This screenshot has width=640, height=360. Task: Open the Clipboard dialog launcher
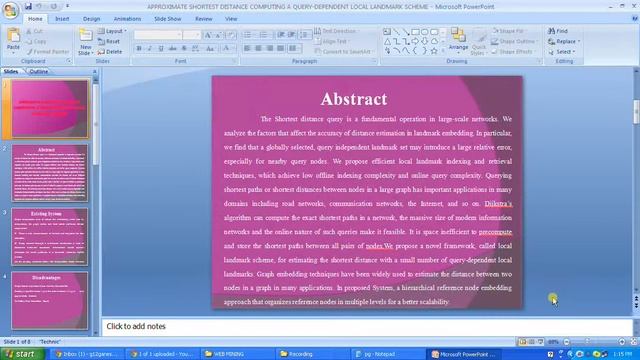tap(69, 61)
